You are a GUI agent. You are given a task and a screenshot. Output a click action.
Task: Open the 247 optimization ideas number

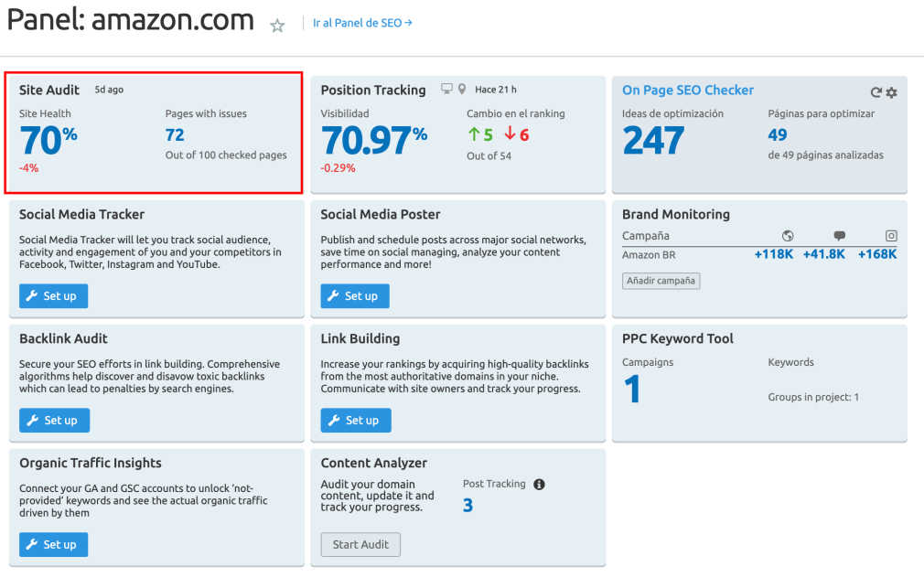coord(653,140)
